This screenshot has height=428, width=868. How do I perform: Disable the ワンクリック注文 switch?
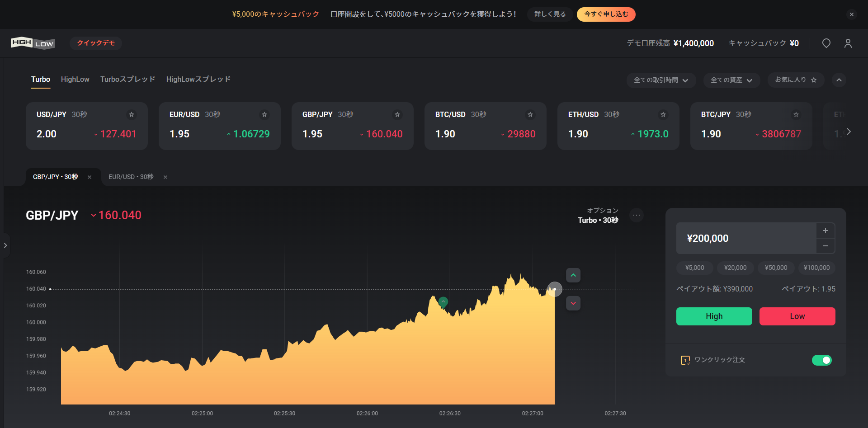[822, 360]
